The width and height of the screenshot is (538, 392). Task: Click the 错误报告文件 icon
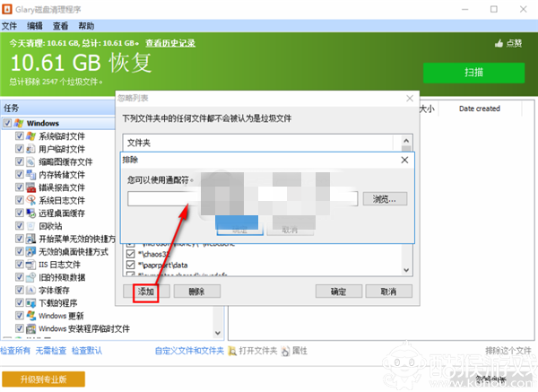[x=30, y=187]
